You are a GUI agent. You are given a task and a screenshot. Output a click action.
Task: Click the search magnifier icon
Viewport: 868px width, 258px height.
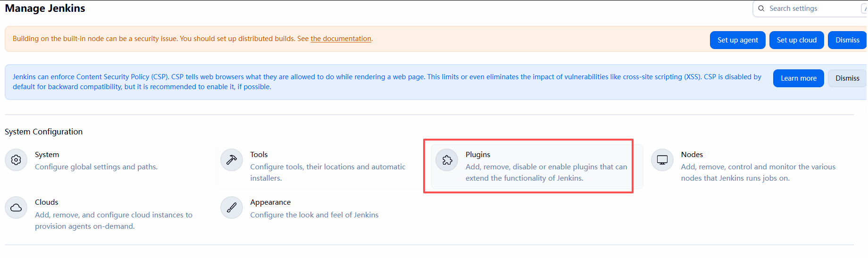[761, 8]
